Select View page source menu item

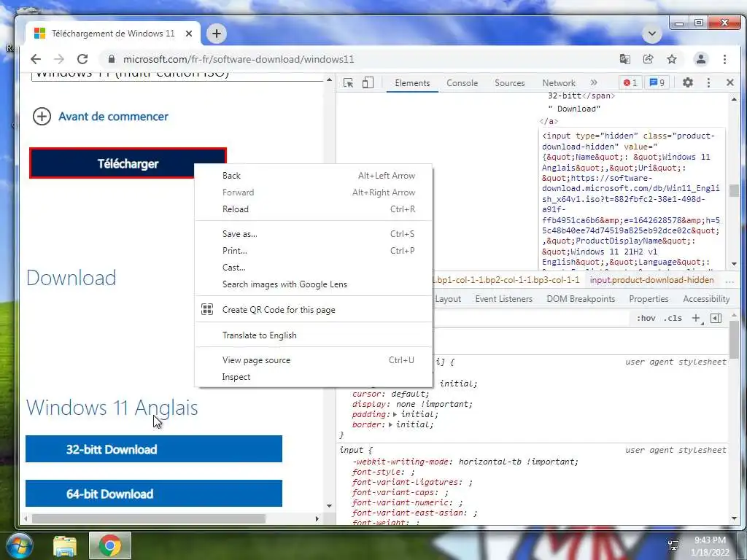tap(314, 360)
